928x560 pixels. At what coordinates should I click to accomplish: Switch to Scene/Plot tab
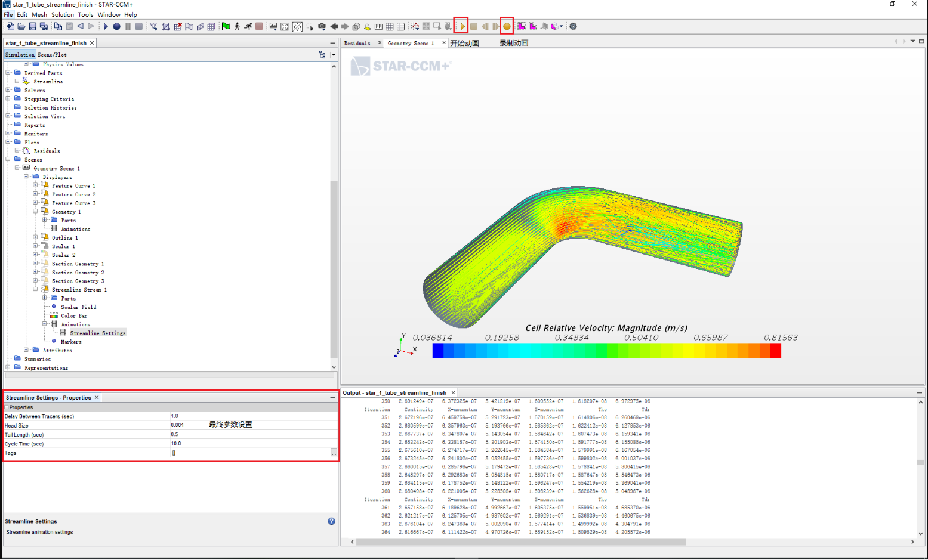click(52, 55)
